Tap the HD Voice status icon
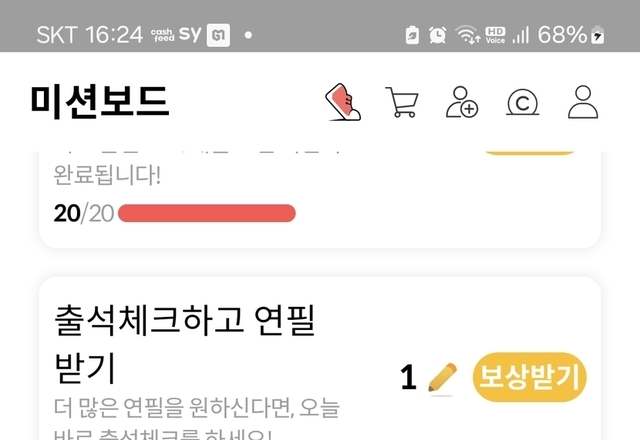This screenshot has width=640, height=440. coord(495,35)
